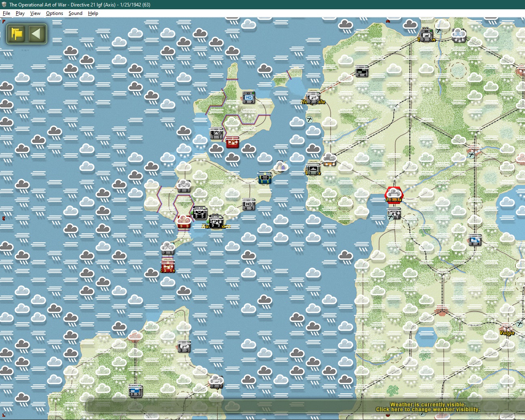
Task: Click the airfield marker south of Haapsalu
Action: 309,120
